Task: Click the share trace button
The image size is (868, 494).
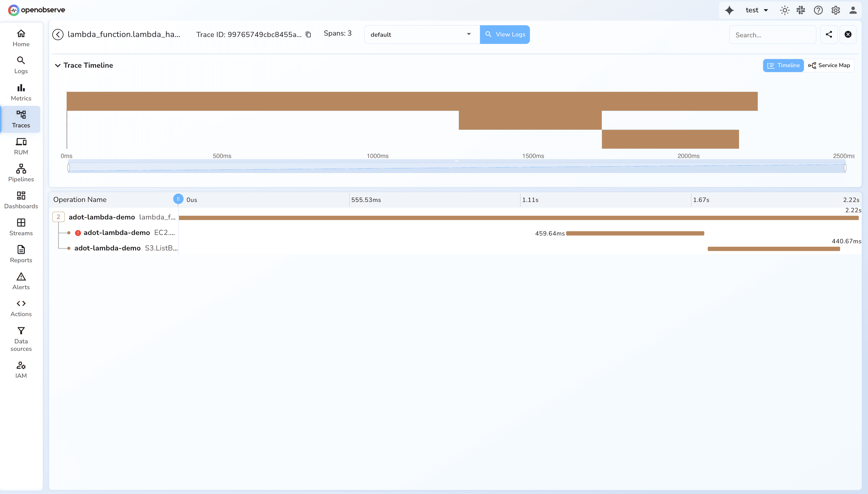Action: click(x=829, y=34)
